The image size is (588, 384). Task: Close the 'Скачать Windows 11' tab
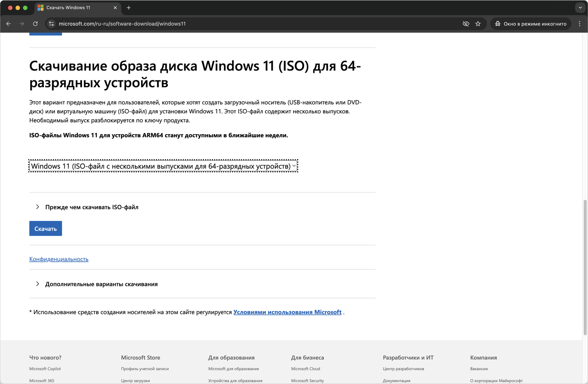click(x=115, y=8)
